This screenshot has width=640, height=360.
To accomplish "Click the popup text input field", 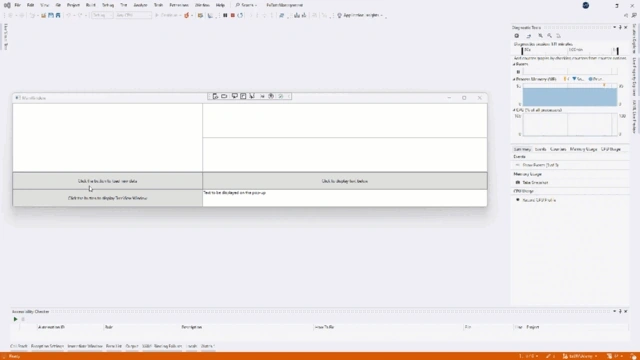I will coord(345,198).
